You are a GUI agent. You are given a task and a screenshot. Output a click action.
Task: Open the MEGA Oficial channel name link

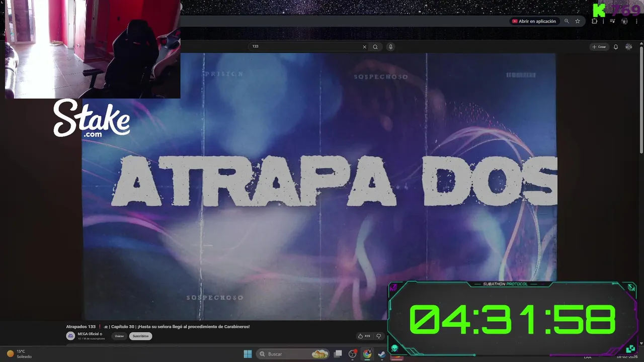tap(89, 334)
